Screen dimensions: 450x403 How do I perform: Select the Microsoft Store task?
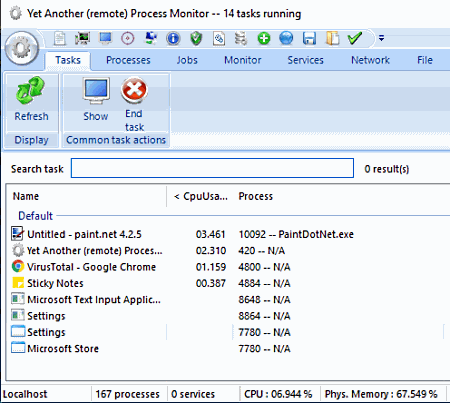pos(63,349)
